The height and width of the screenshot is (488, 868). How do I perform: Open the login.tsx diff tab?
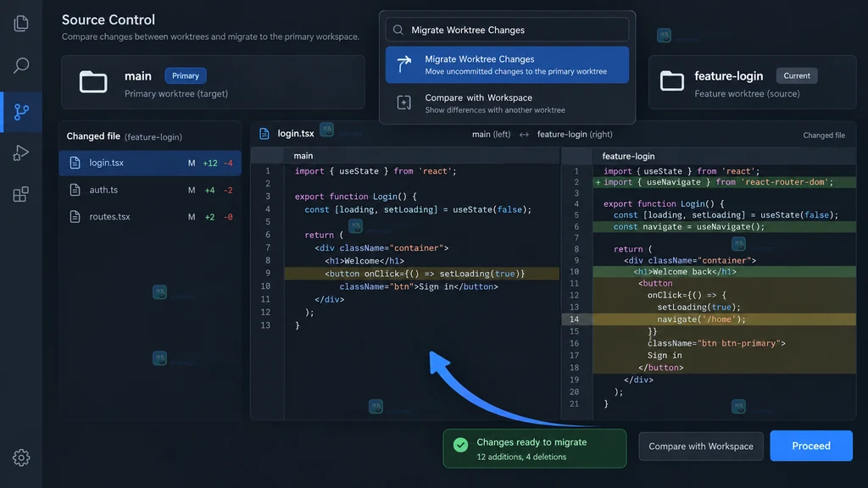coord(296,133)
